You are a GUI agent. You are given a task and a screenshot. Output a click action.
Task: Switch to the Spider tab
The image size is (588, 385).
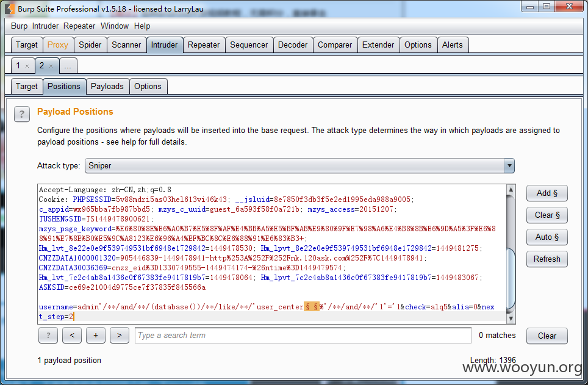pyautogui.click(x=90, y=45)
